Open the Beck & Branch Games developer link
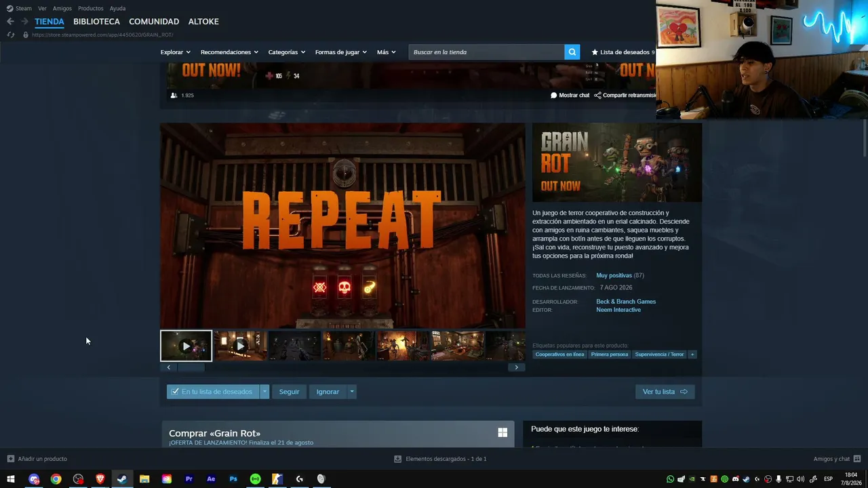This screenshot has height=488, width=868. (x=626, y=302)
